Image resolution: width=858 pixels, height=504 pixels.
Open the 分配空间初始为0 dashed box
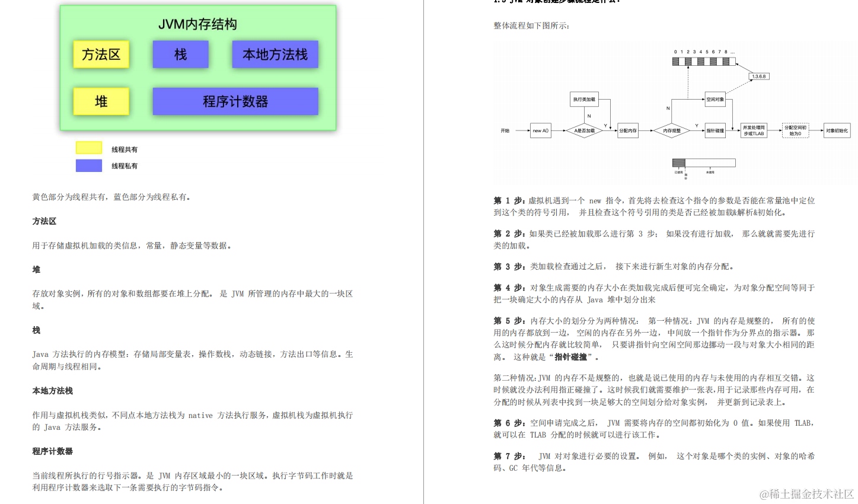click(796, 130)
